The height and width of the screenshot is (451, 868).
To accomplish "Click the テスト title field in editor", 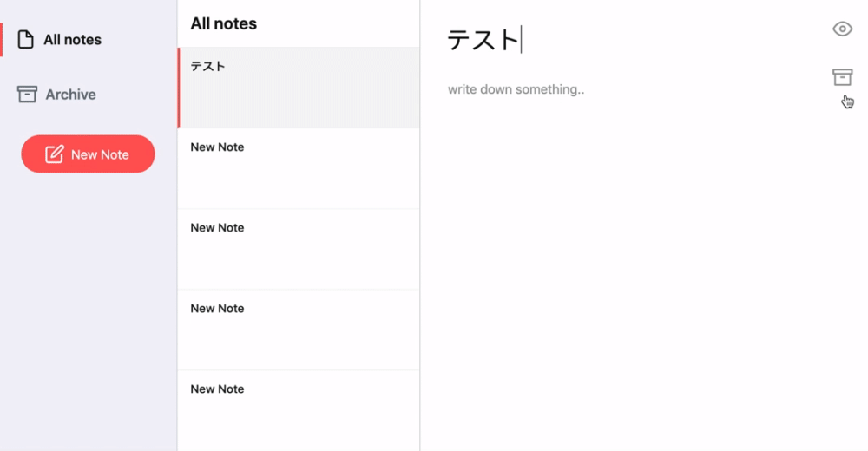I will tap(483, 40).
